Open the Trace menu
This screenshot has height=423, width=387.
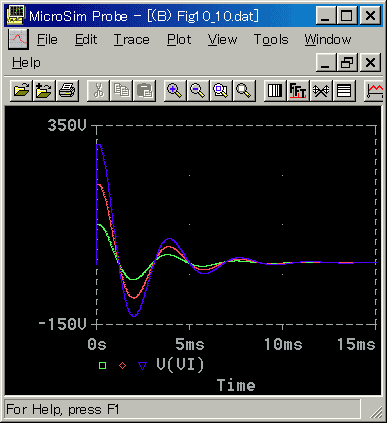click(132, 40)
